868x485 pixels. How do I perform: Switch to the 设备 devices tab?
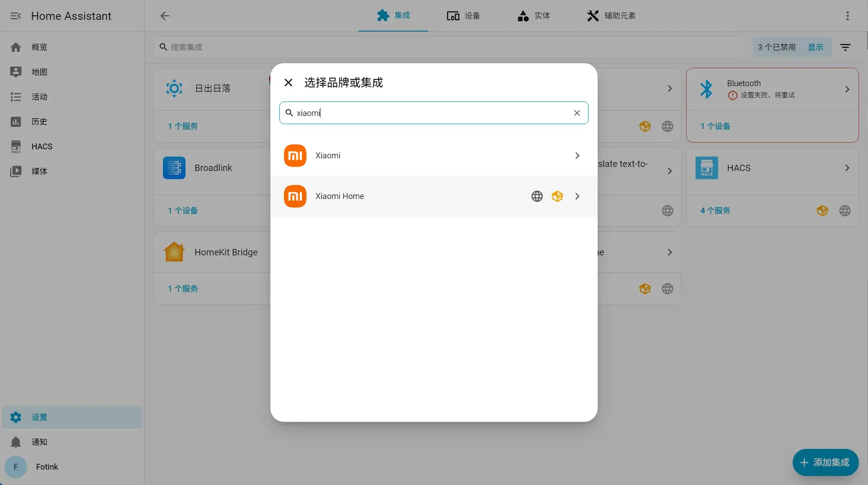(463, 16)
